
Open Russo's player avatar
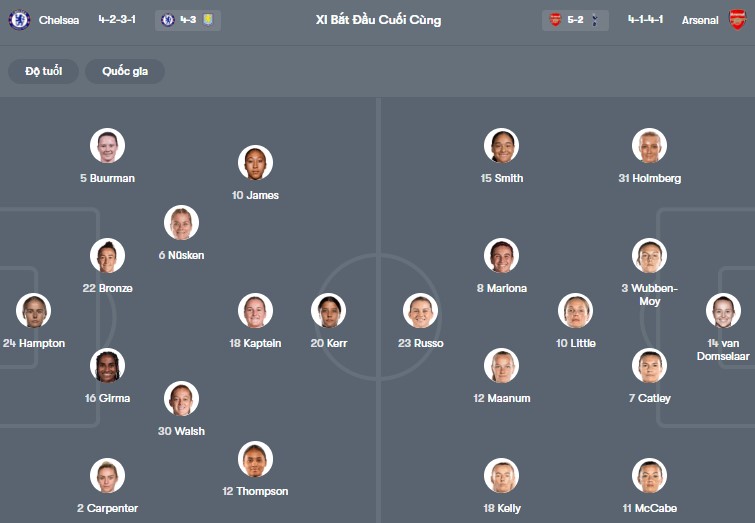(x=421, y=311)
